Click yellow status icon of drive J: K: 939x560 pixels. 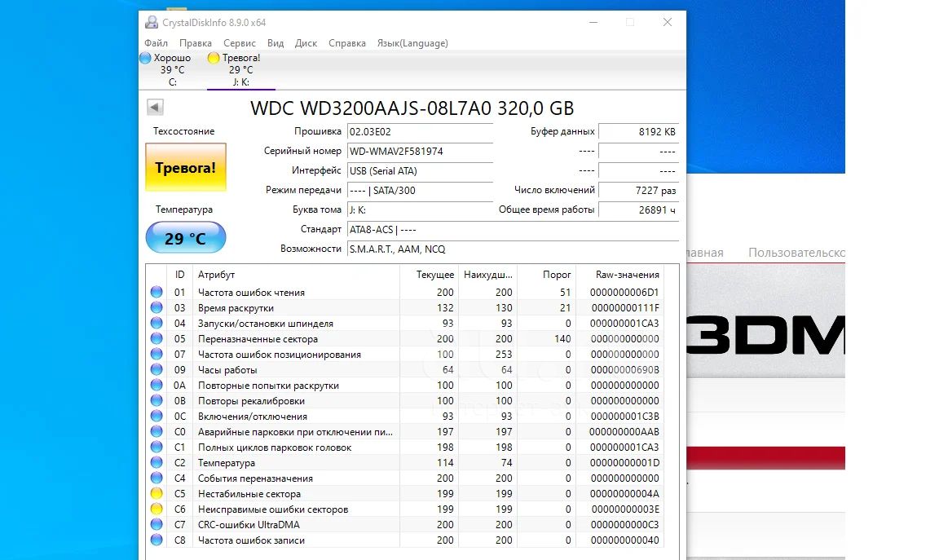point(214,58)
